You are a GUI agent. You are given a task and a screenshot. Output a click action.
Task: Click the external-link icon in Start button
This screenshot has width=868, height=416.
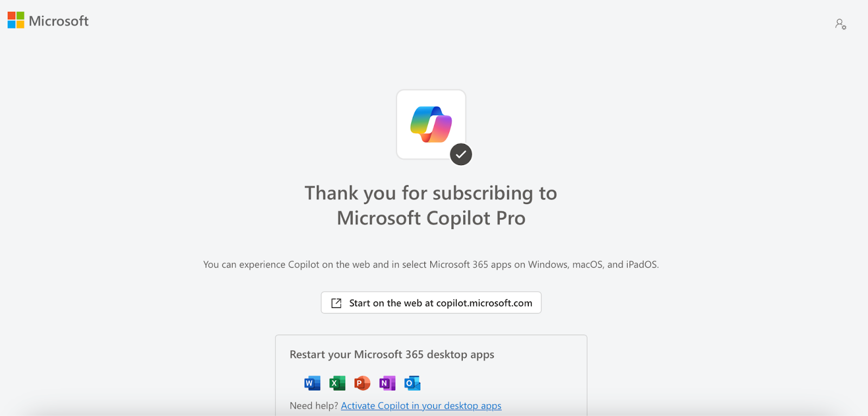[336, 303]
